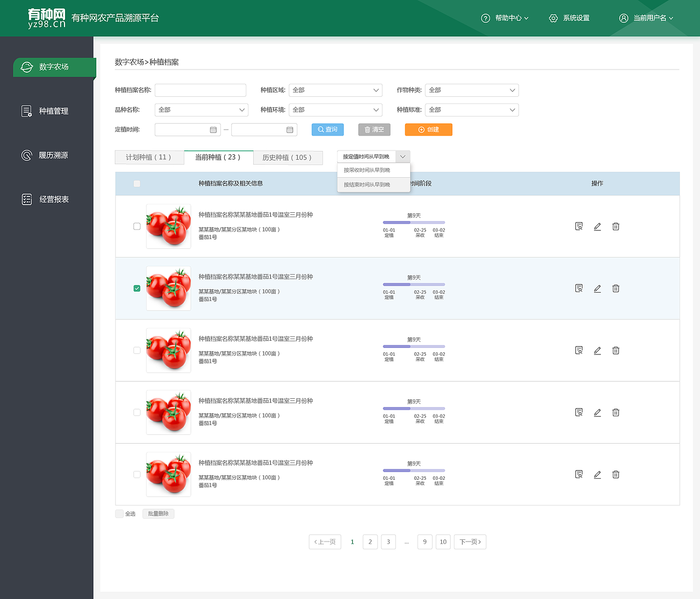Click pencil edit icon in third row

click(x=597, y=350)
